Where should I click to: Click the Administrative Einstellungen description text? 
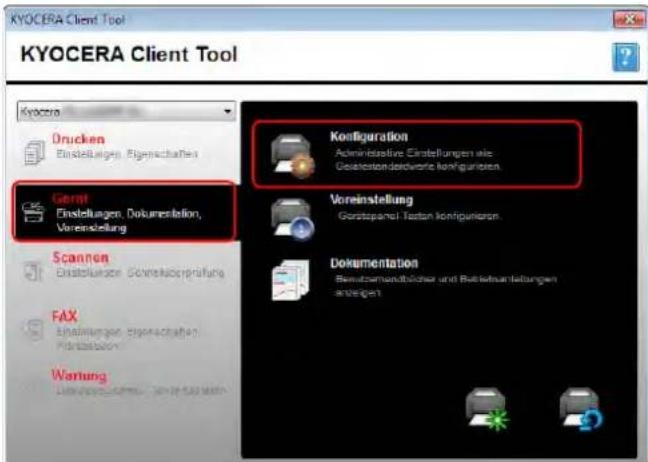point(418,160)
